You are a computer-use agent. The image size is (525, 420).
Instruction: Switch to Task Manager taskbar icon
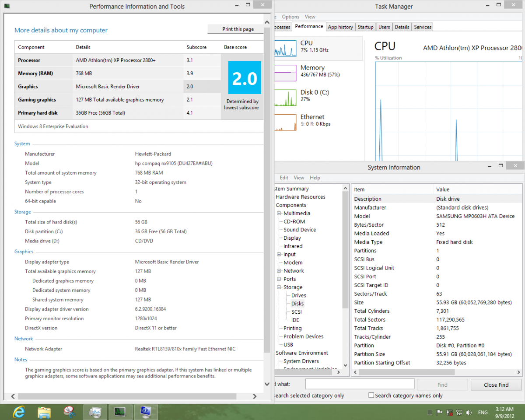(120, 412)
